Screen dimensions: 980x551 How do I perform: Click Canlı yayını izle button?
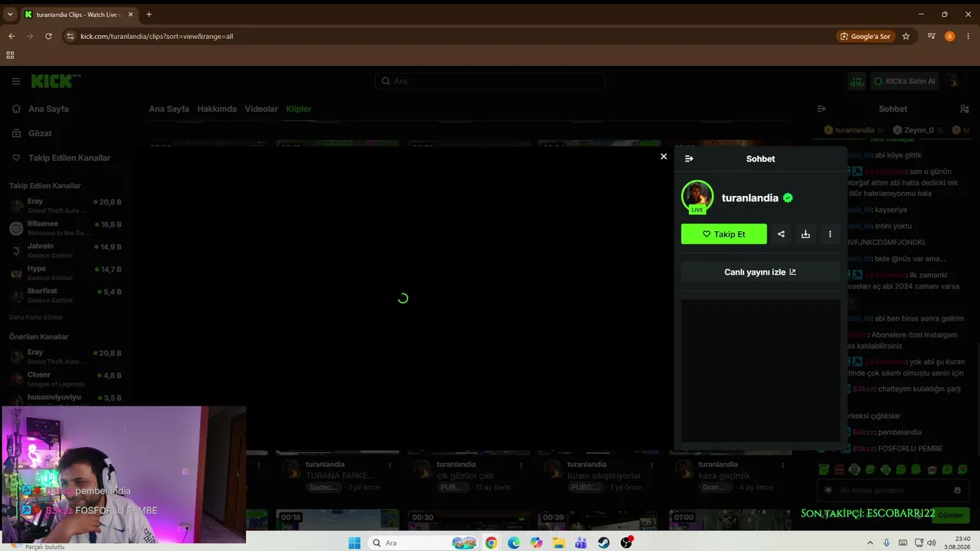[x=760, y=272]
